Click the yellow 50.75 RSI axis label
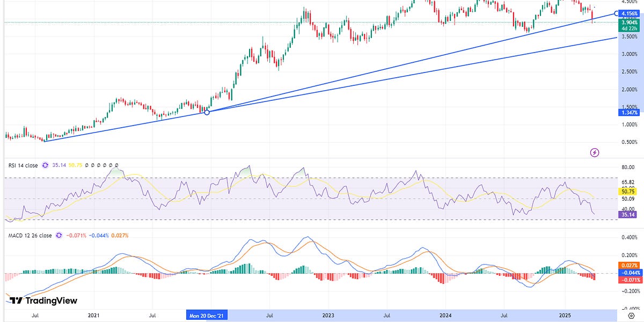This screenshot has height=322, width=644. point(627,191)
